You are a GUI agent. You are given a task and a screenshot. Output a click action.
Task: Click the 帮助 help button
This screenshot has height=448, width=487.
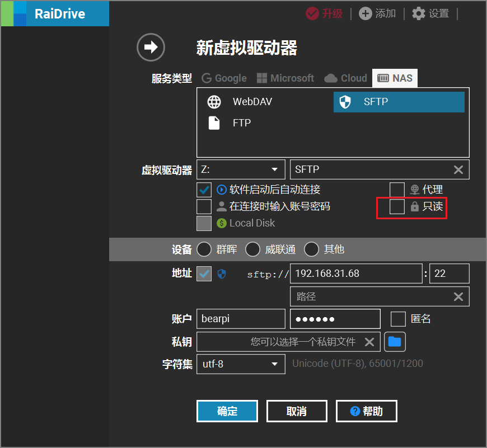[x=367, y=411]
